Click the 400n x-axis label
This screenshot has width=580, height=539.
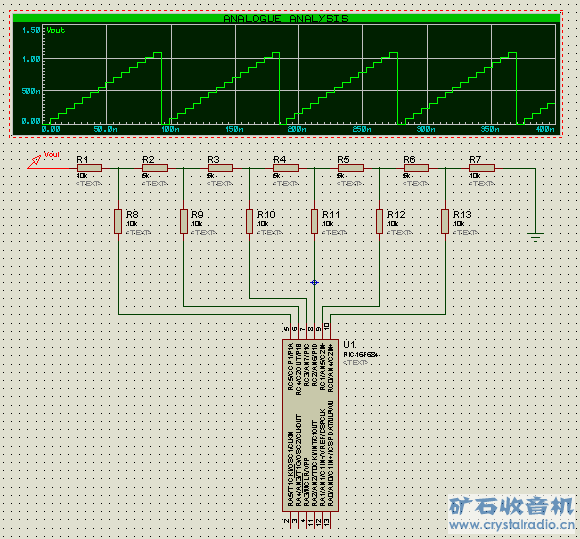pyautogui.click(x=545, y=129)
